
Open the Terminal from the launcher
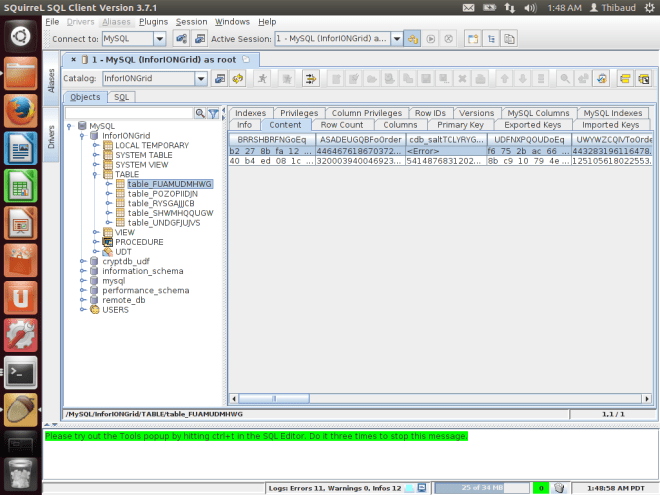point(21,371)
